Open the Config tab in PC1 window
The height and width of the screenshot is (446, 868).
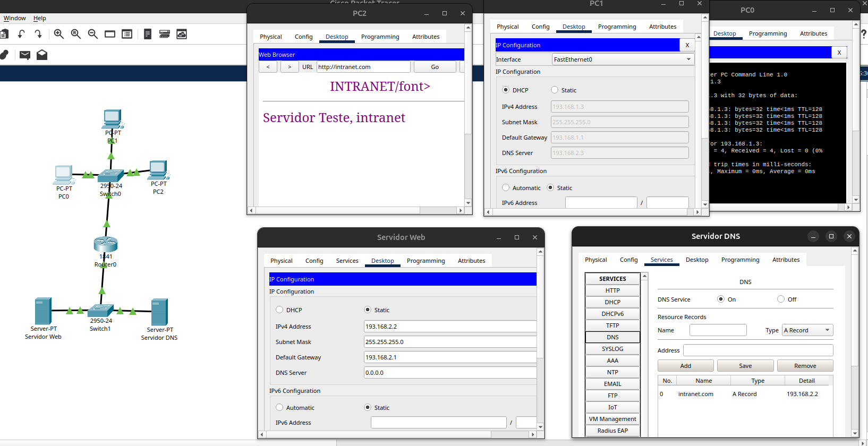pos(541,27)
